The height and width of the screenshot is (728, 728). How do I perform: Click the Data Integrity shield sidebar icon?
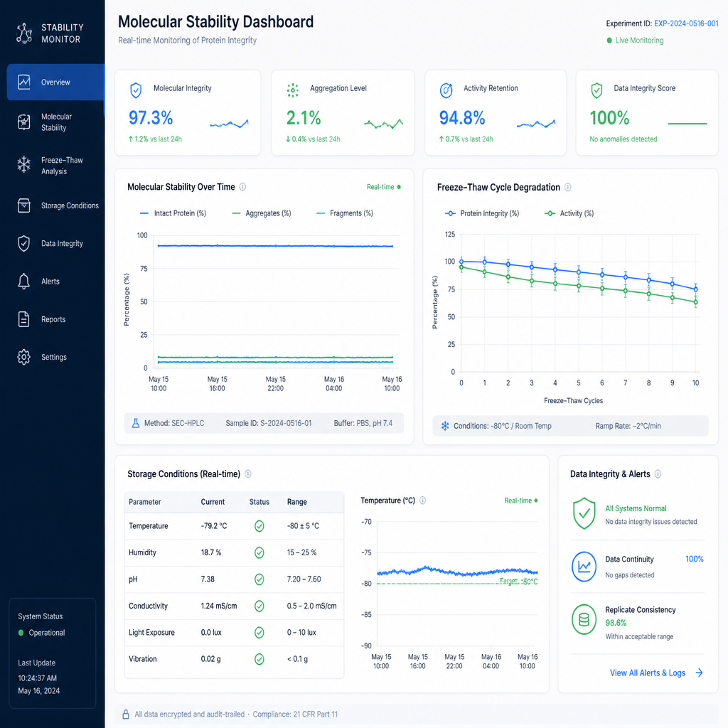[x=24, y=243]
